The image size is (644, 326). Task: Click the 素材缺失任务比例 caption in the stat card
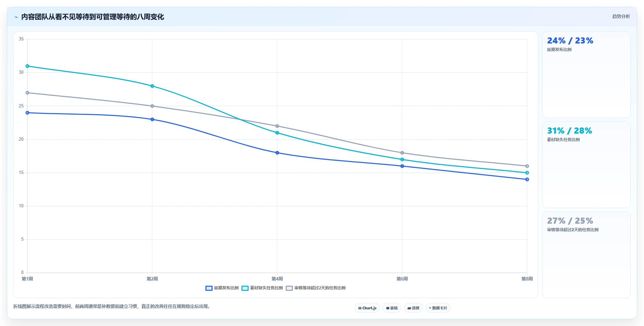(563, 140)
